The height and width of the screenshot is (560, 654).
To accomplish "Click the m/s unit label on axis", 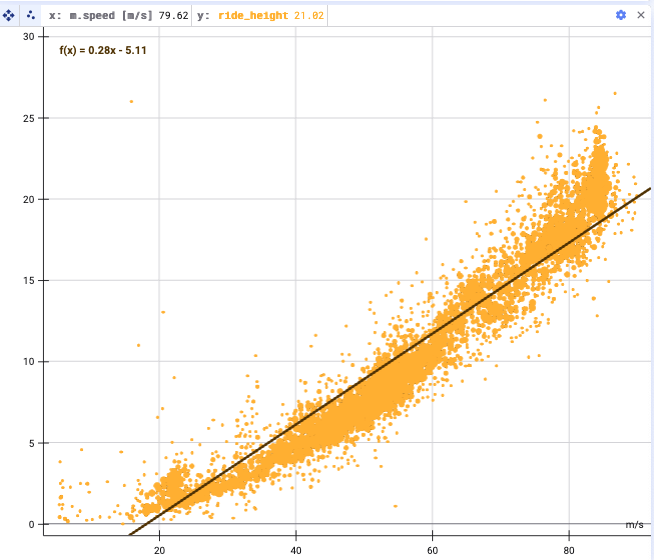I will pos(634,525).
